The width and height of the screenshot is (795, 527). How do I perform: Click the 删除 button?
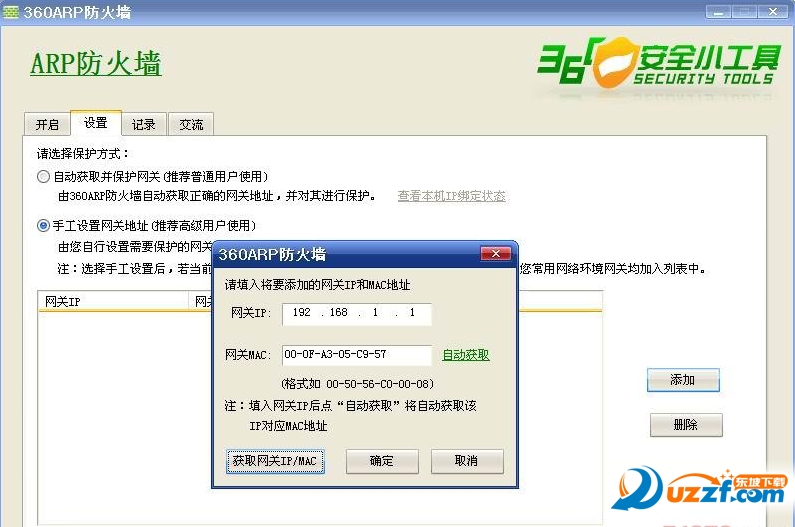pos(686,425)
